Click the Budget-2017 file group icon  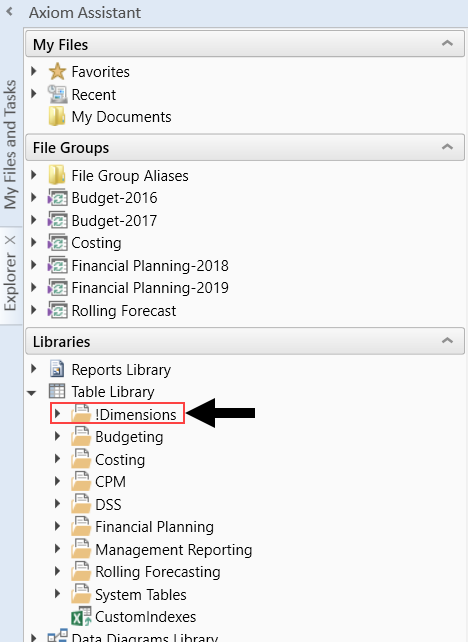57,220
